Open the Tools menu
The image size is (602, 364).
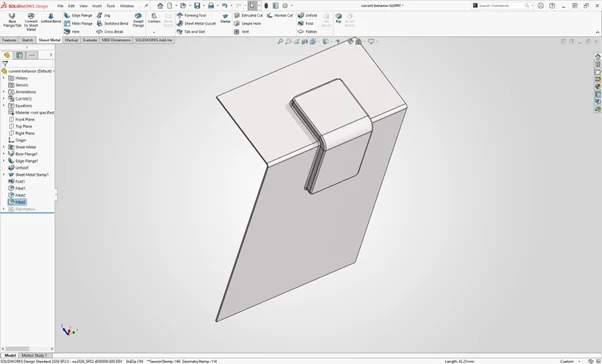click(x=111, y=6)
